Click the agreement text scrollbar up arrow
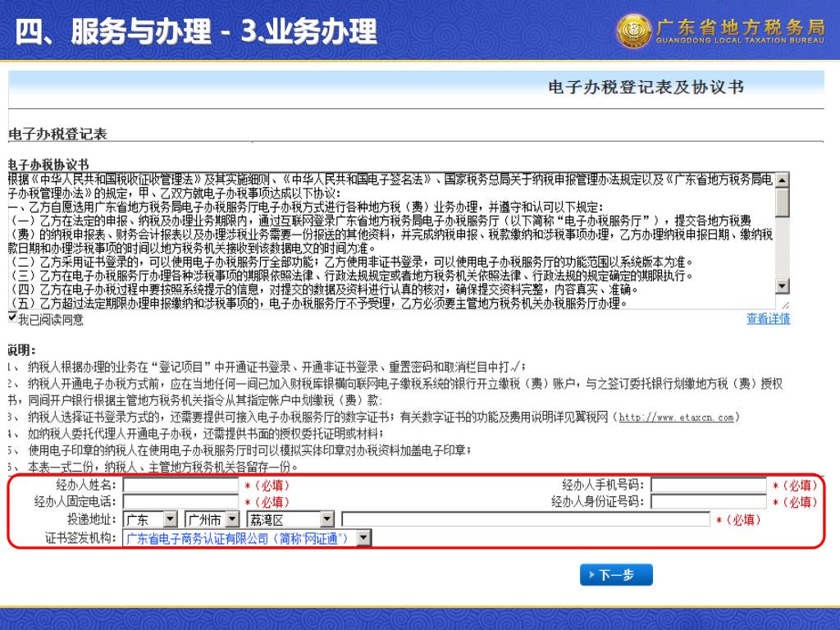The height and width of the screenshot is (630, 840). (x=782, y=180)
